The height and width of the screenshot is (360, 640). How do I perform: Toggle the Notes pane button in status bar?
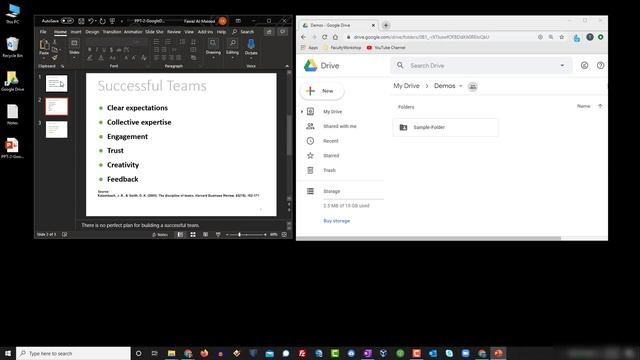pyautogui.click(x=160, y=235)
